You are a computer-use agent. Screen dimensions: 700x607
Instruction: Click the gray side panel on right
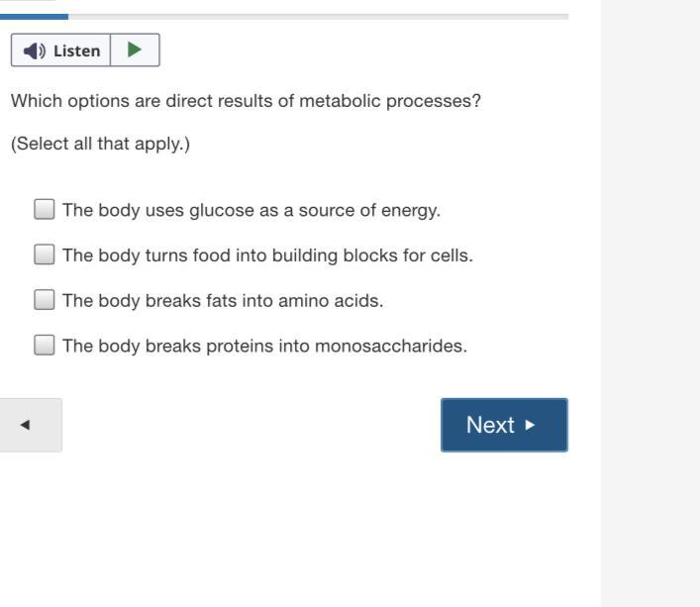pos(650,297)
